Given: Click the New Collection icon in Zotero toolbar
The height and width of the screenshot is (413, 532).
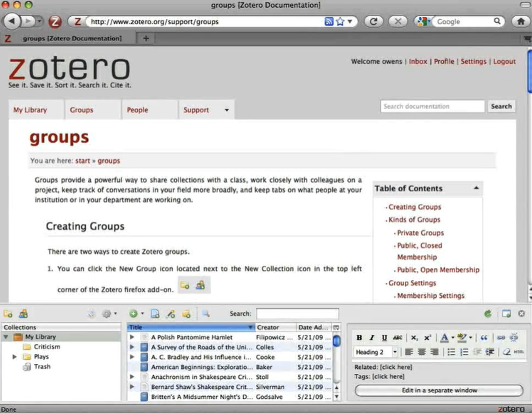Looking at the screenshot, I should point(8,313).
